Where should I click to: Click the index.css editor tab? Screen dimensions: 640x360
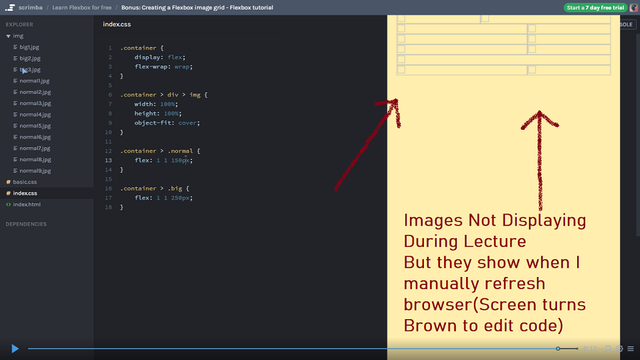pyautogui.click(x=117, y=24)
